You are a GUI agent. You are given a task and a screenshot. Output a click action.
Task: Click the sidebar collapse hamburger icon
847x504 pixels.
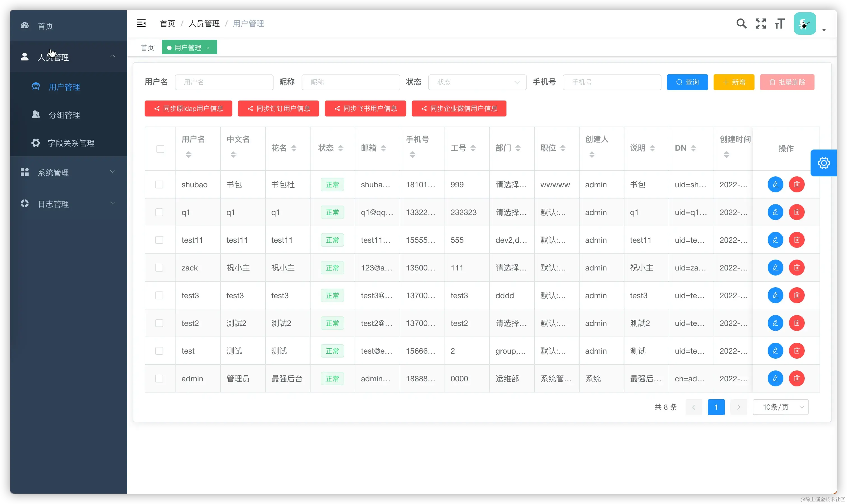(141, 24)
